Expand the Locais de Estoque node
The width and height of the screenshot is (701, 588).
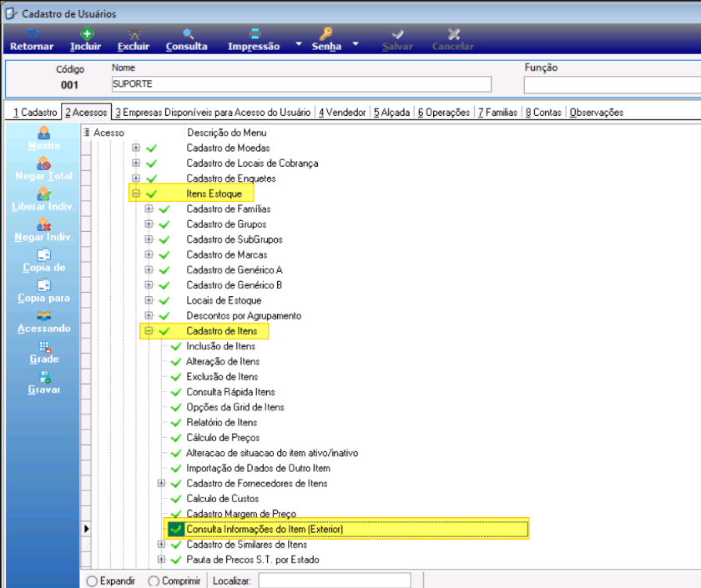(149, 300)
